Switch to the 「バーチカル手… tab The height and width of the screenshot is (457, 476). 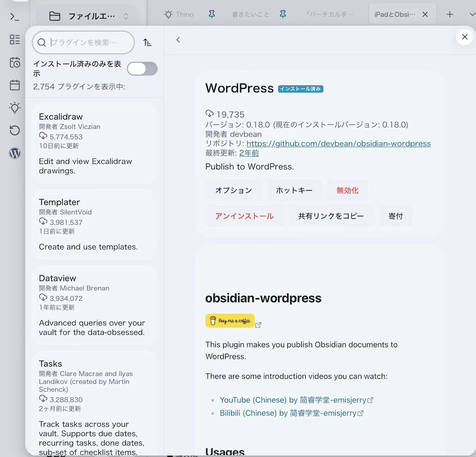coord(330,14)
